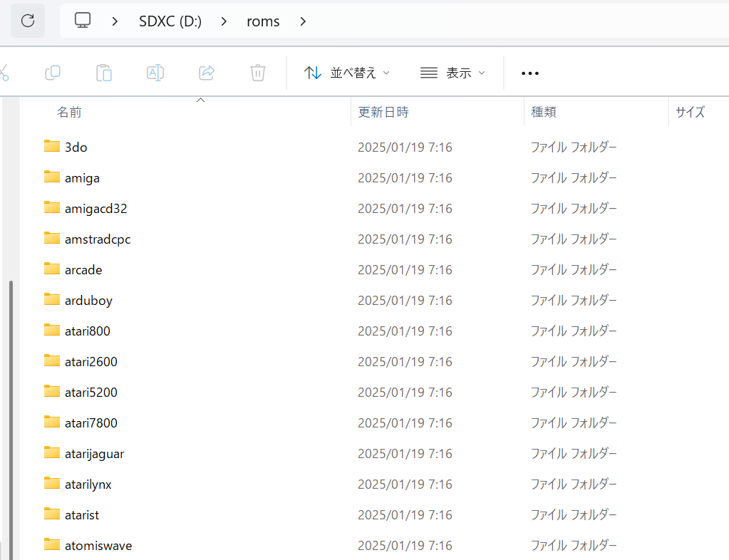Select the atarijaguar folder icon
This screenshot has width=729, height=560.
52,452
